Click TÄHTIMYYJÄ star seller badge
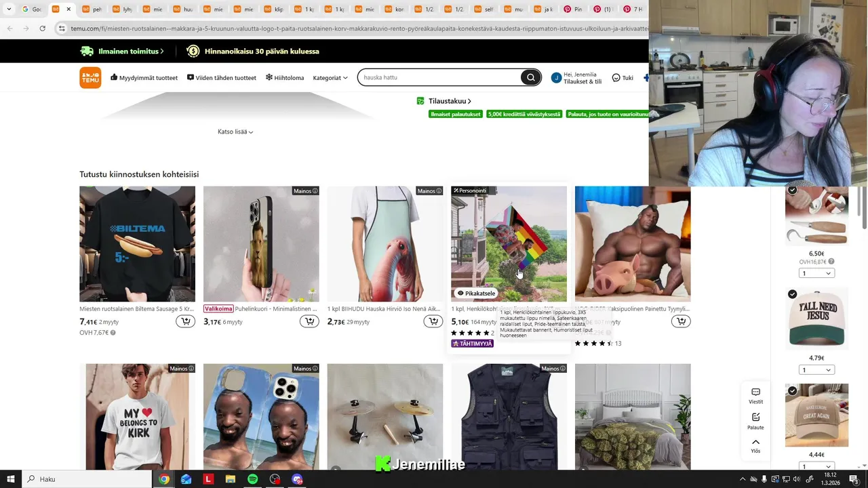This screenshot has height=488, width=868. [473, 344]
